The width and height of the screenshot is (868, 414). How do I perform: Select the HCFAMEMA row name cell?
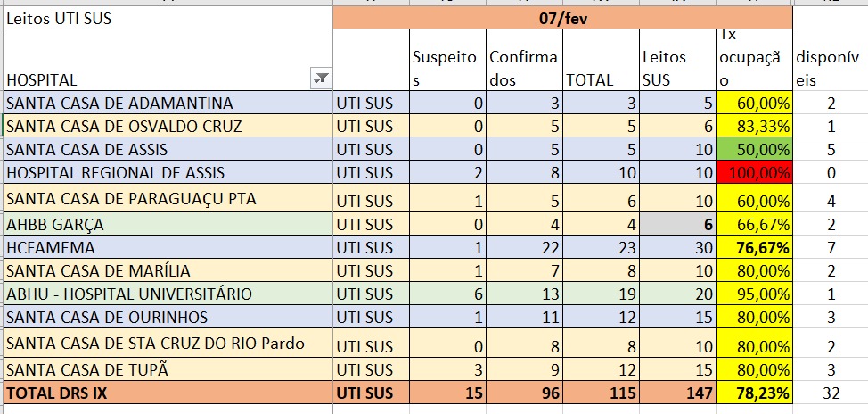(168, 247)
